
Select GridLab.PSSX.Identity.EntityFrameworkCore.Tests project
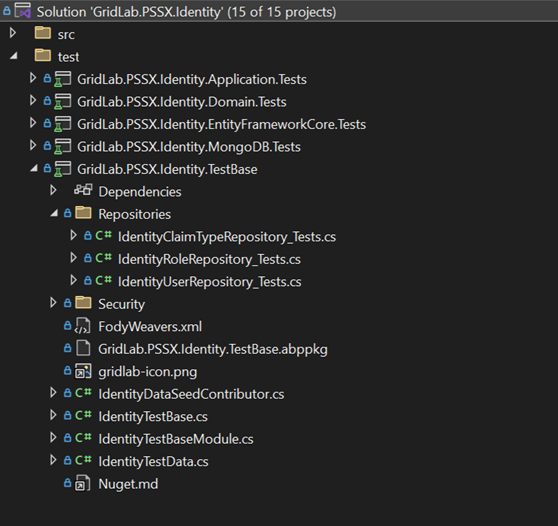click(x=221, y=124)
